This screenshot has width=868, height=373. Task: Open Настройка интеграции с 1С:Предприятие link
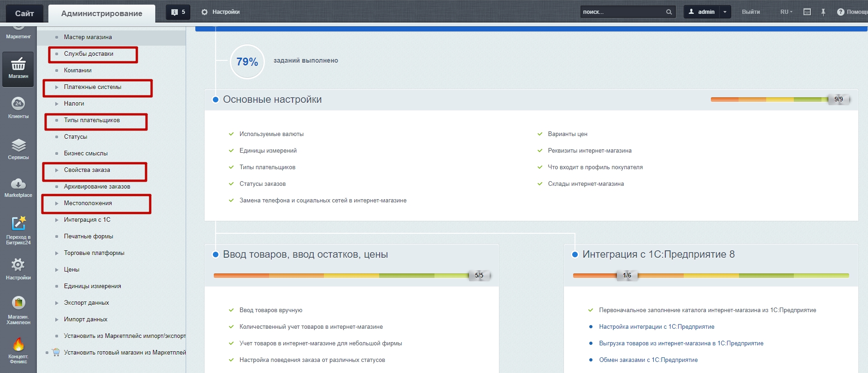pyautogui.click(x=657, y=327)
